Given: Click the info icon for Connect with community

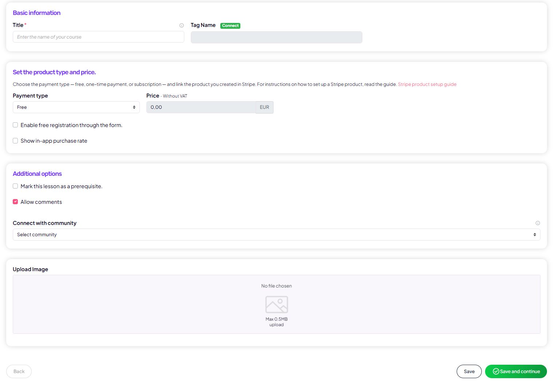Looking at the screenshot, I should coord(538,223).
